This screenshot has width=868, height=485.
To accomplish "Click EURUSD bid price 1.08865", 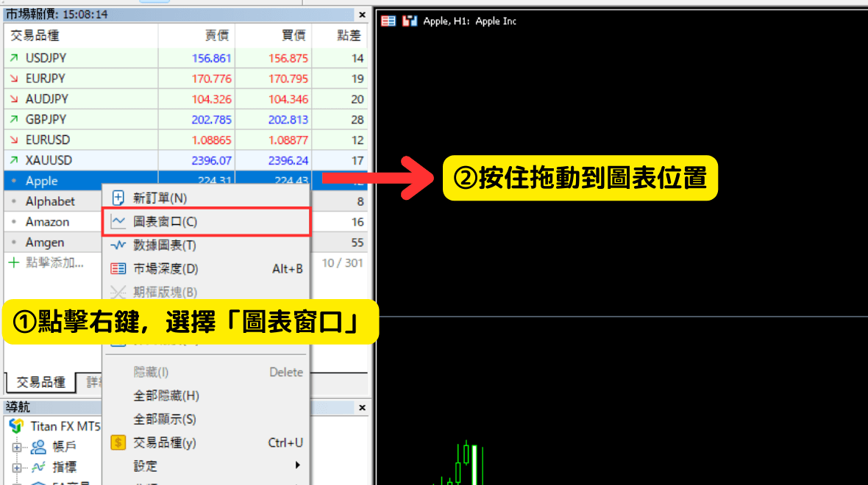I will (x=211, y=140).
